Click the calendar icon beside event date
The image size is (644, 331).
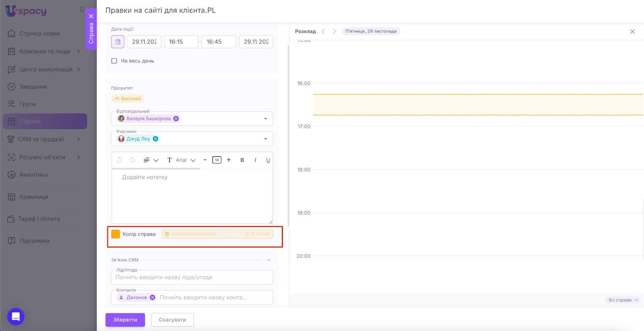coord(118,42)
